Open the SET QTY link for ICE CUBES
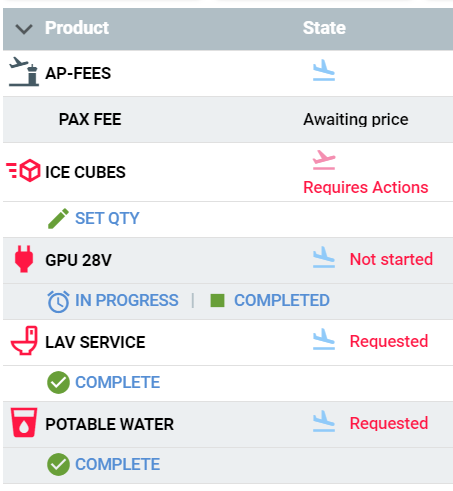Viewport: 453px width, 491px height. point(107,219)
